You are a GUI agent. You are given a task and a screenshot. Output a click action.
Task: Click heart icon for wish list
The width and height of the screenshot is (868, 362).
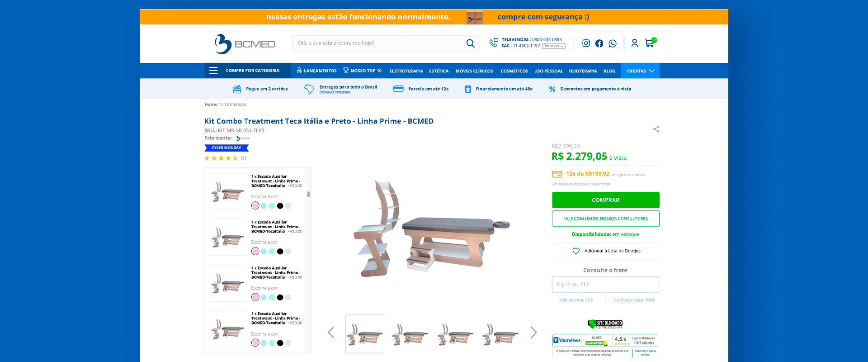coord(576,251)
